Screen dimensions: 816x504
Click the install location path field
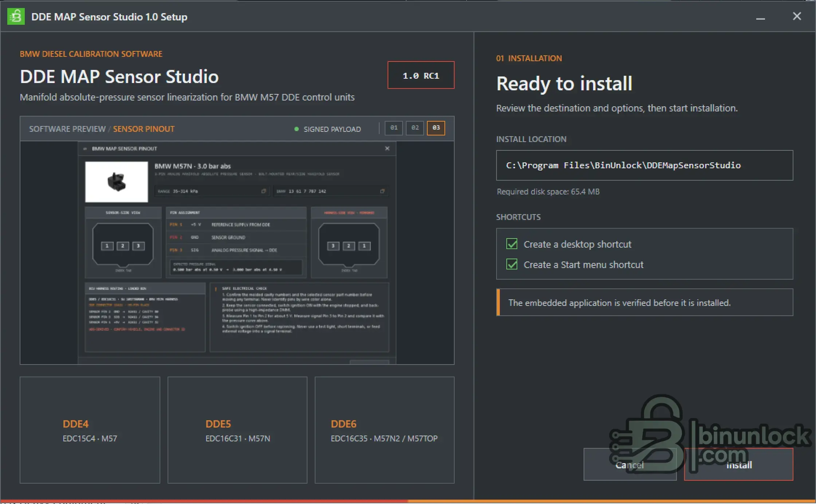coord(644,165)
